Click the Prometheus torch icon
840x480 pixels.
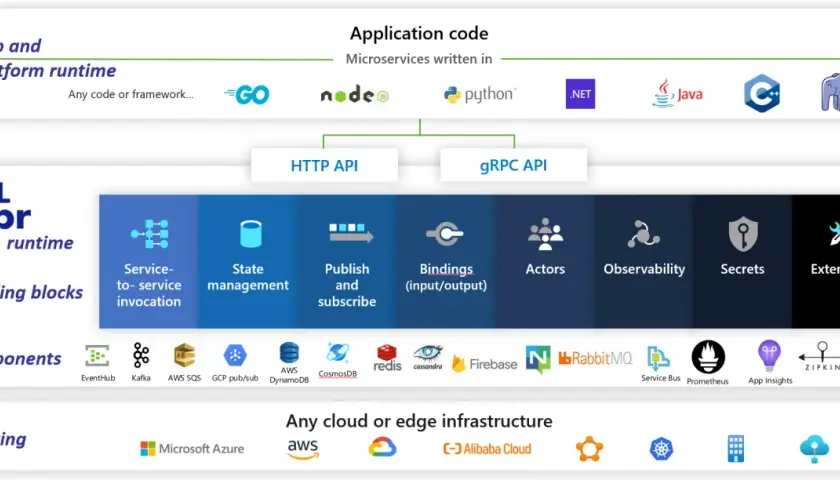point(708,357)
